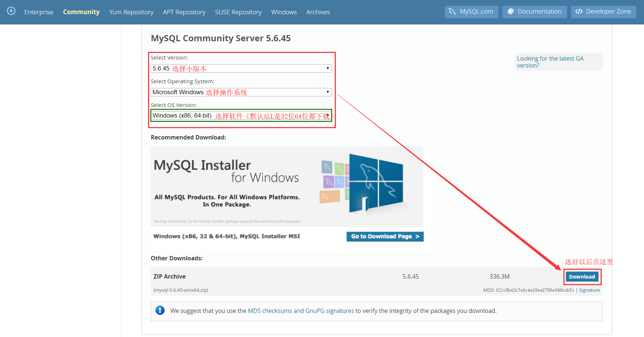Open the Yum Repository page
The height and width of the screenshot is (337, 644).
tap(131, 12)
